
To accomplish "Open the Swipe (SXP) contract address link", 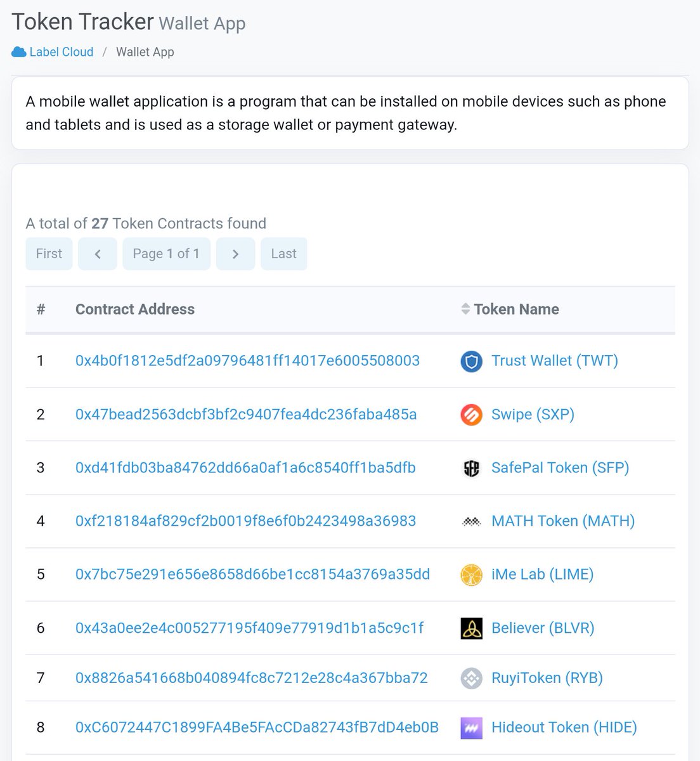I will 245,415.
